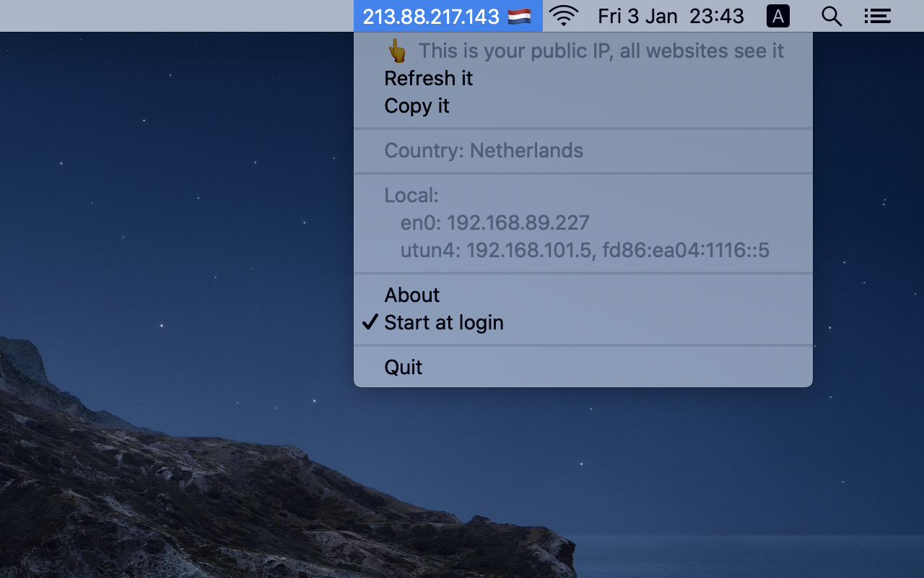Click the utun4 address entry
This screenshot has height=578, width=924.
click(585, 251)
